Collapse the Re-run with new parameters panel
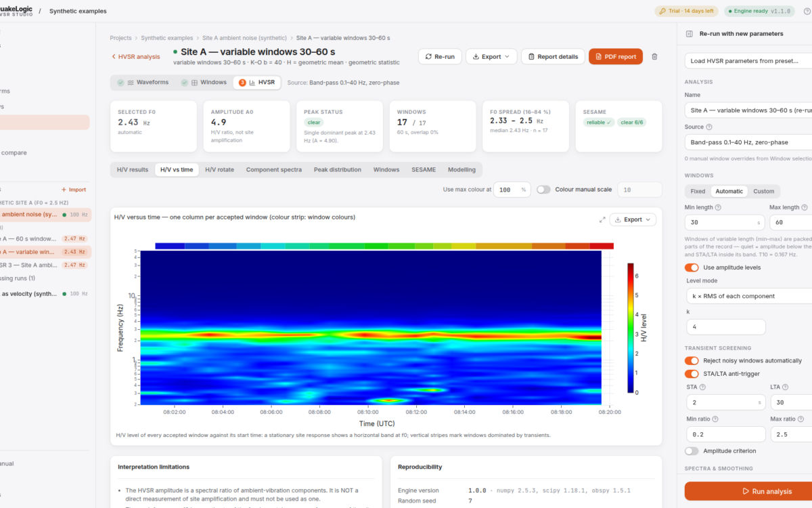Viewport: 812px width, 508px height. (x=689, y=34)
